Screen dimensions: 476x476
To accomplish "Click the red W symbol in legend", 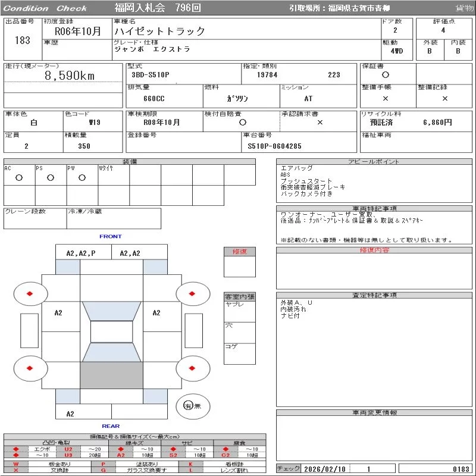I will pos(16,464).
